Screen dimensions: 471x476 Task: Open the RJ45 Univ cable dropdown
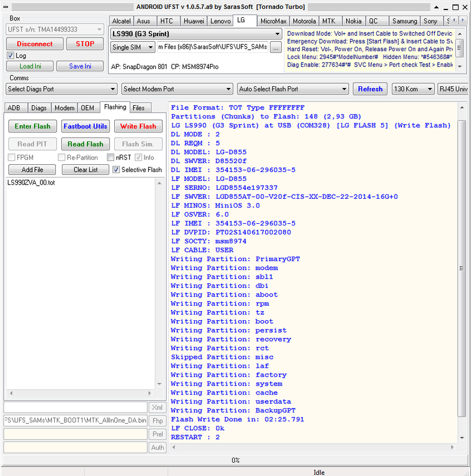[x=453, y=89]
